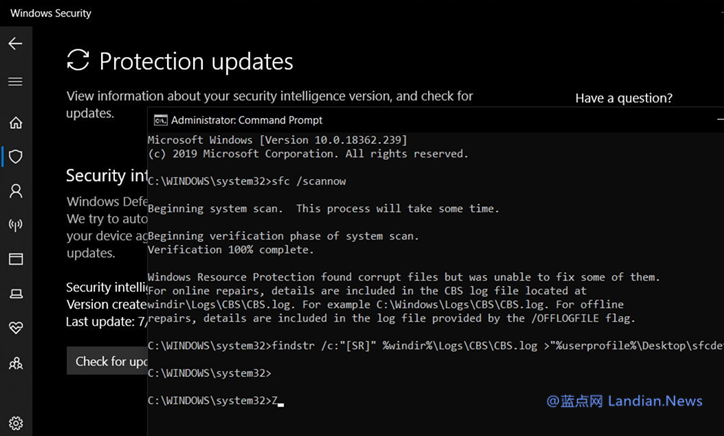
Task: Open Device security laptop icon
Action: tap(15, 294)
